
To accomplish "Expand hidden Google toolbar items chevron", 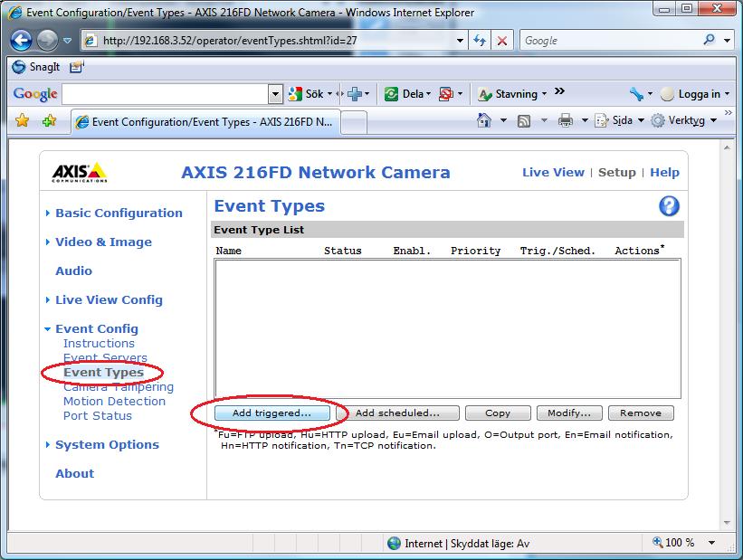I will click(x=559, y=91).
